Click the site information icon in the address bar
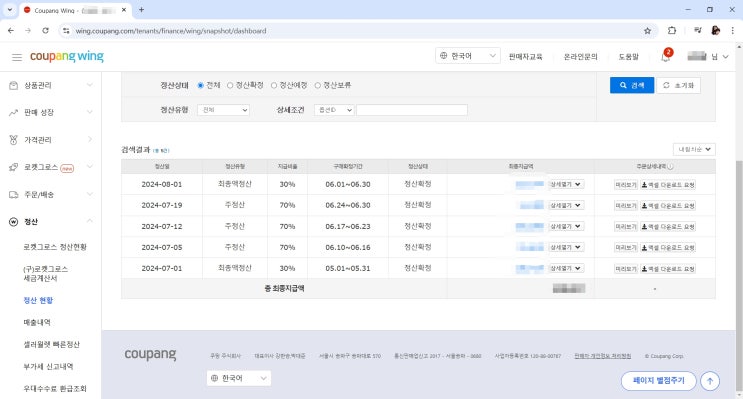This screenshot has width=743, height=399. coord(66,31)
